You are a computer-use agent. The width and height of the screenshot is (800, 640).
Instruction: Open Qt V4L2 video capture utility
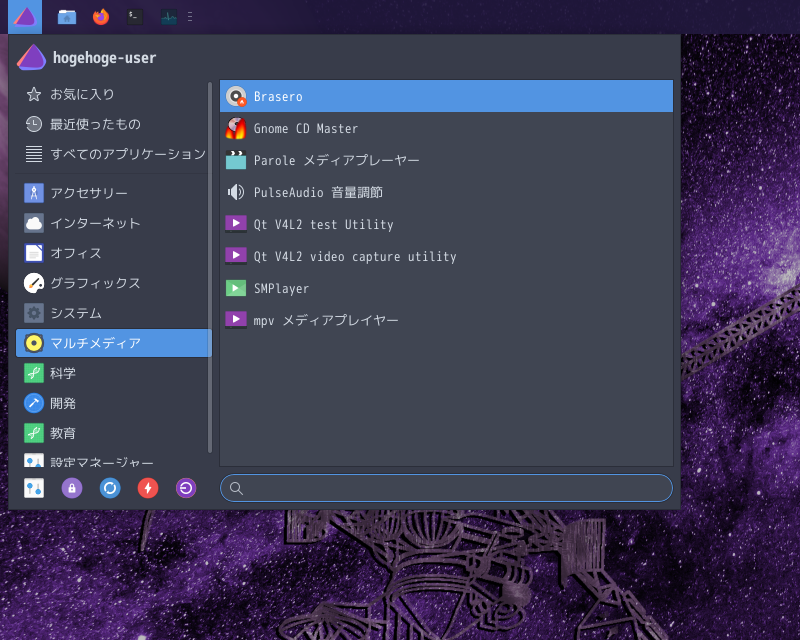point(446,256)
